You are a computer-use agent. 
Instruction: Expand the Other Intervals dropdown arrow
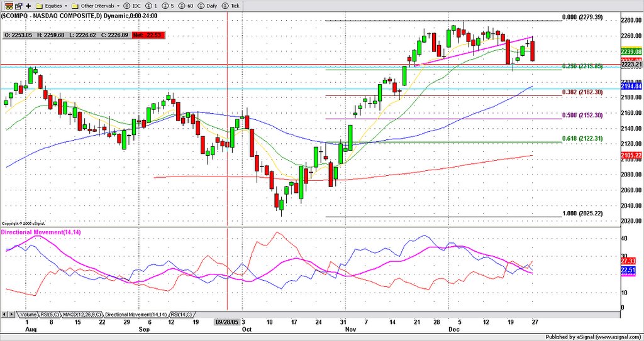(118, 6)
